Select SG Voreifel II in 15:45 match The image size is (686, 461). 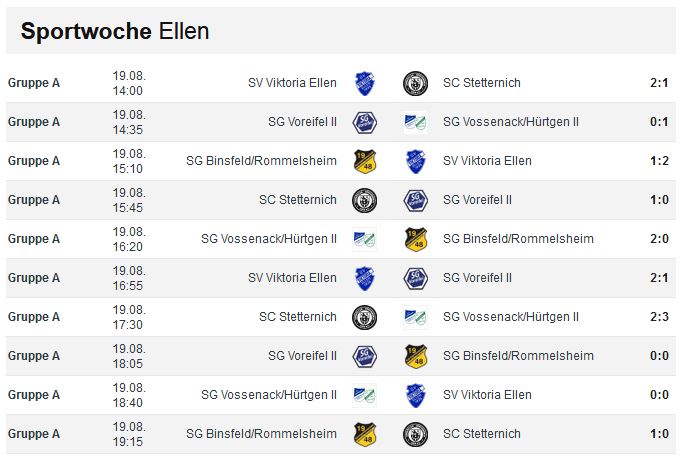(477, 200)
